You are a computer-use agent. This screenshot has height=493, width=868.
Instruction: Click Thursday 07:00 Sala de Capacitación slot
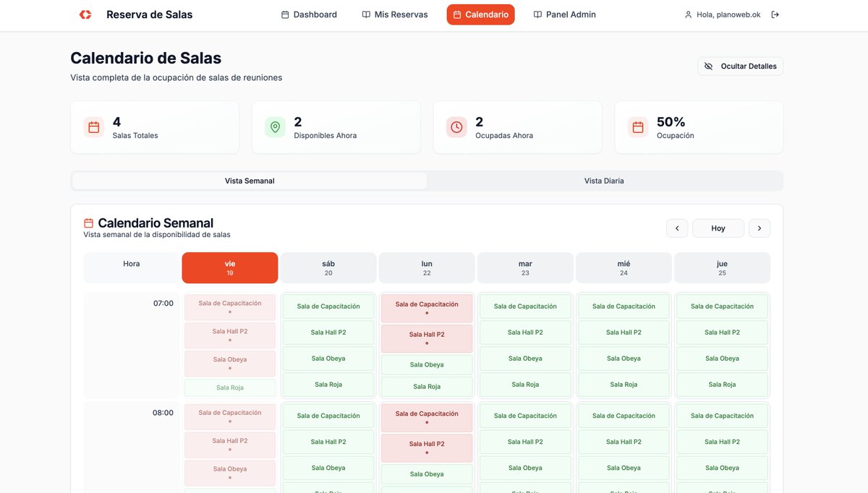pos(722,306)
